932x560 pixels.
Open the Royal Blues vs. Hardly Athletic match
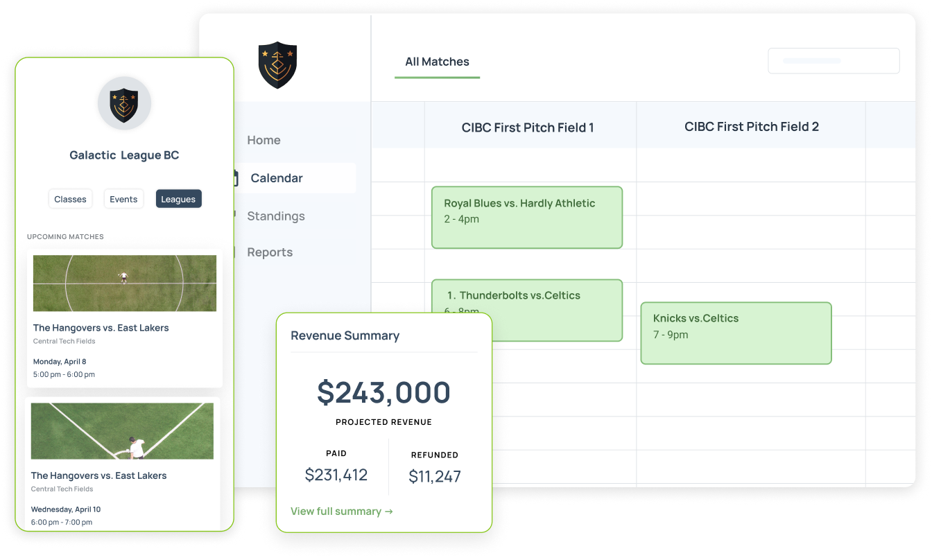[x=526, y=217]
